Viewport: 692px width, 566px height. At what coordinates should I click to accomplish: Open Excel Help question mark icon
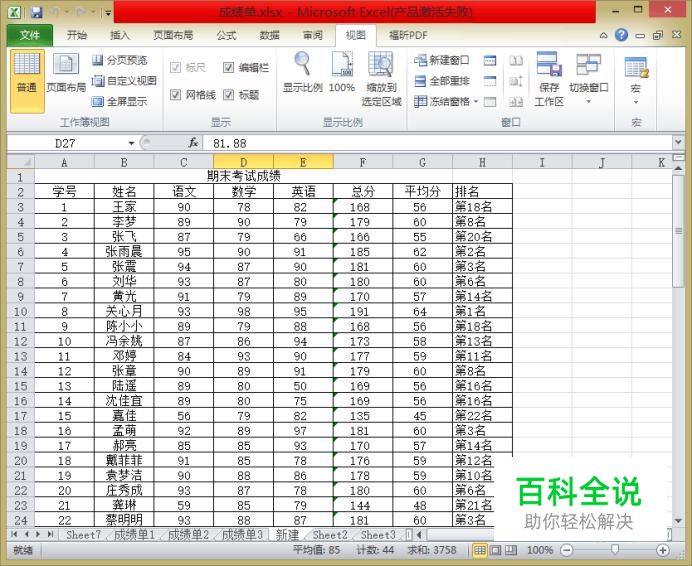(621, 35)
